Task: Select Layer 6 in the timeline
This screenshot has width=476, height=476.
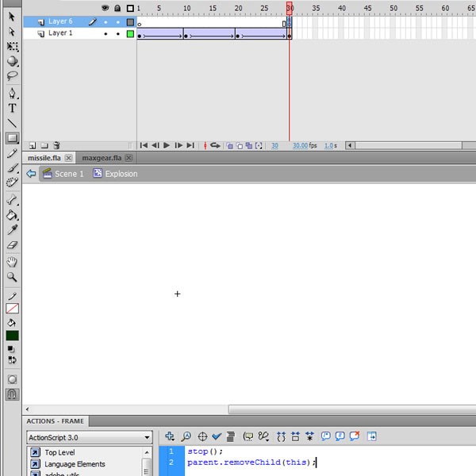Action: click(59, 22)
